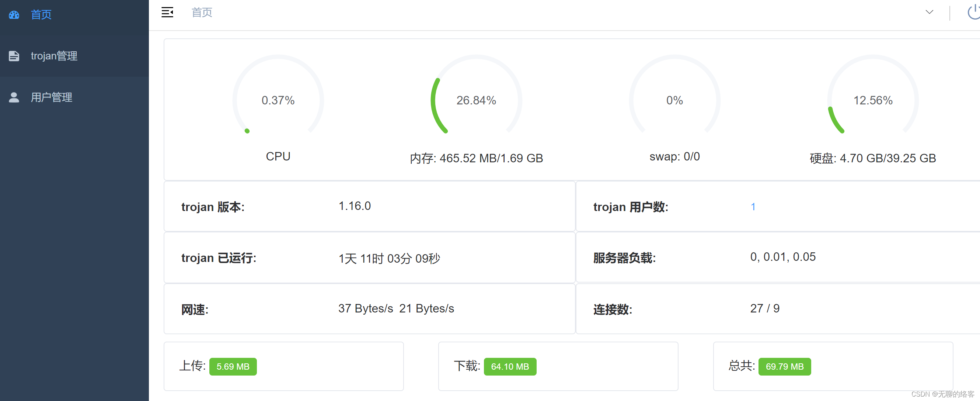Click the trojan user count link 1
The width and height of the screenshot is (980, 401).
click(x=753, y=207)
